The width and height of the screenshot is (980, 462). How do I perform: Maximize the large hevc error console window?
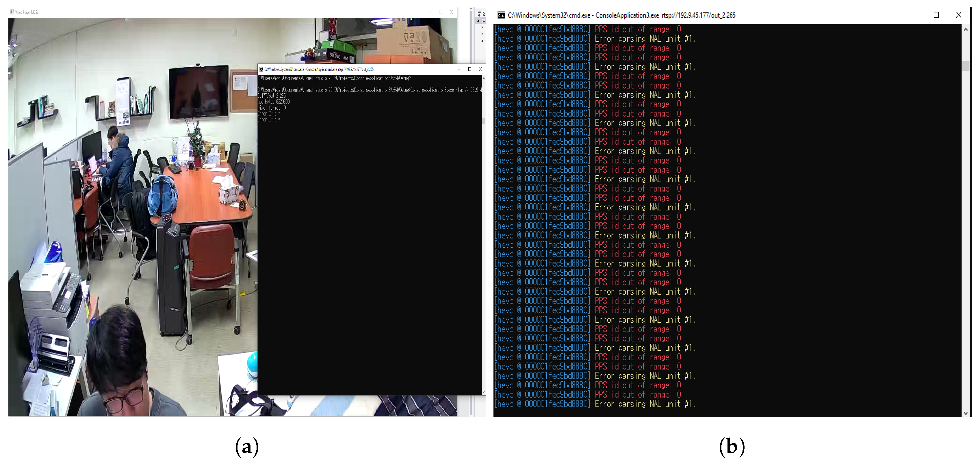point(936,15)
